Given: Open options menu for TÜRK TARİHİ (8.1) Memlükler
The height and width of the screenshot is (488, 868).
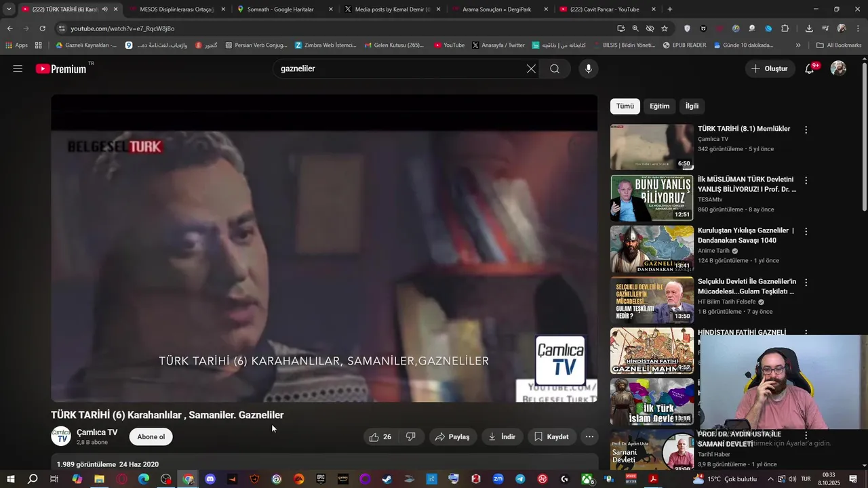Looking at the screenshot, I should 806,129.
